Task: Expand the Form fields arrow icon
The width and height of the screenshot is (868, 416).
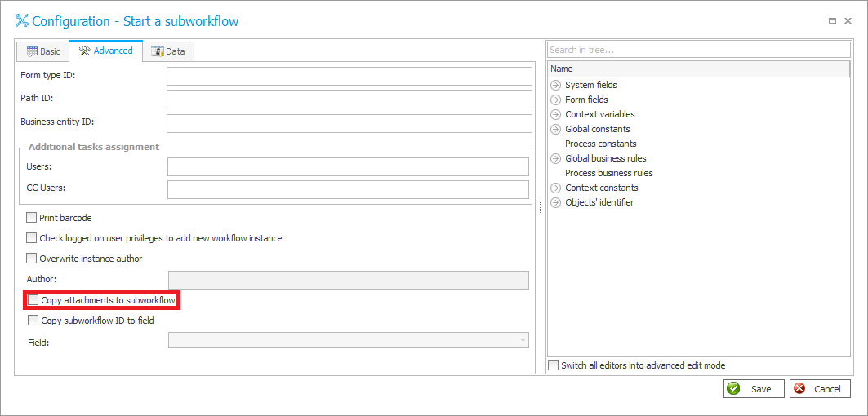Action: [x=556, y=100]
